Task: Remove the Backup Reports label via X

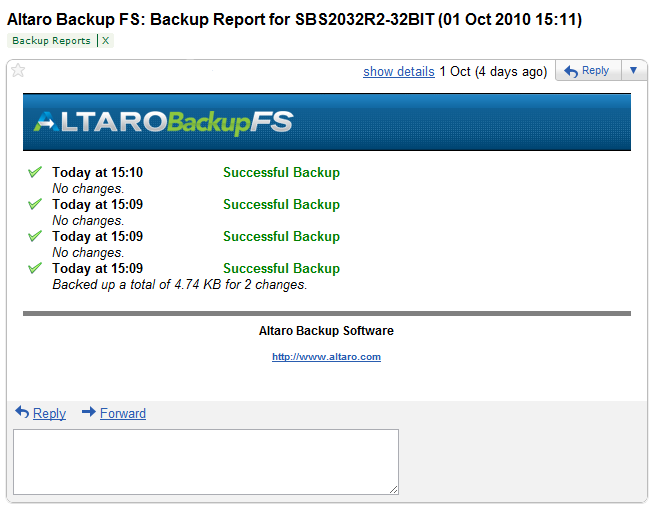Action: click(106, 40)
